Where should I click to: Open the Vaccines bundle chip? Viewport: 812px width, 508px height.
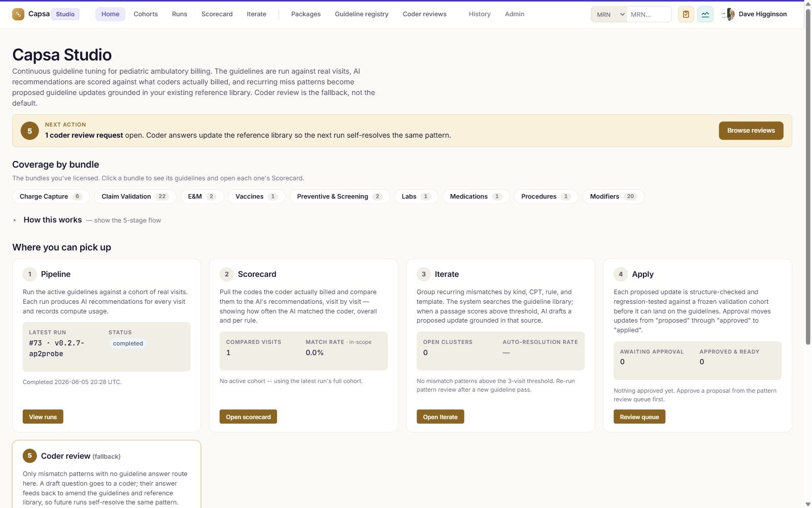pyautogui.click(x=257, y=197)
